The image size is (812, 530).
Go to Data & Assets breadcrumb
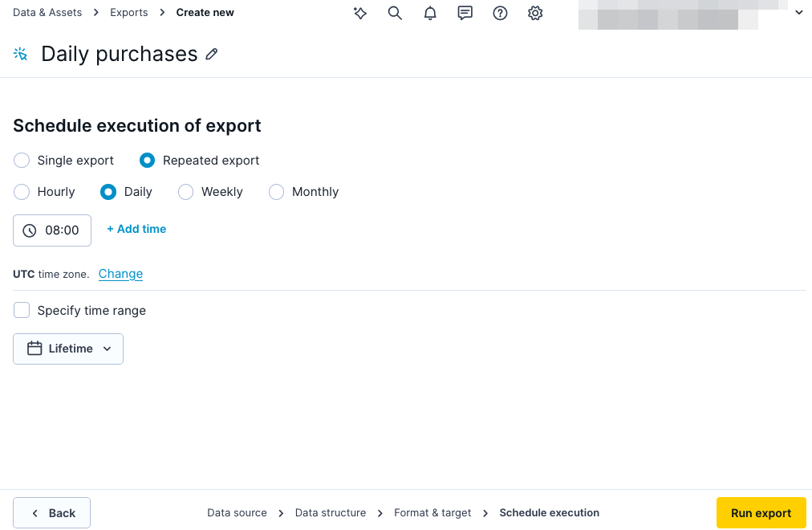point(47,12)
